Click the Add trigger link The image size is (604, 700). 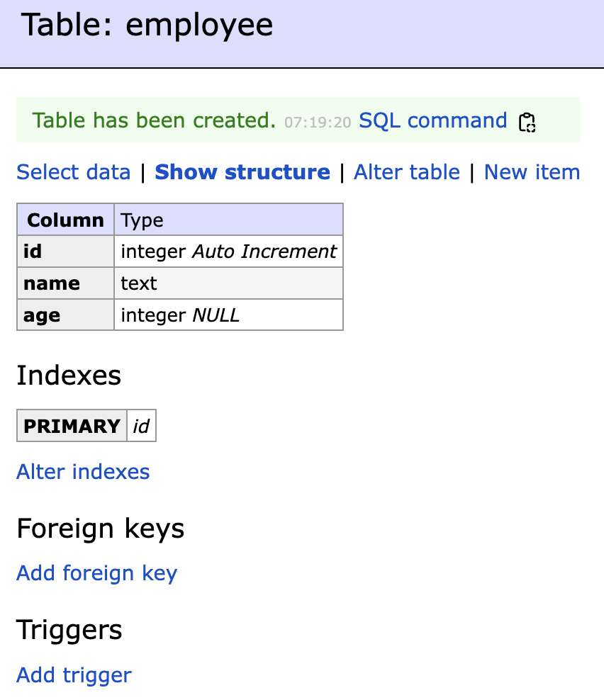click(74, 675)
